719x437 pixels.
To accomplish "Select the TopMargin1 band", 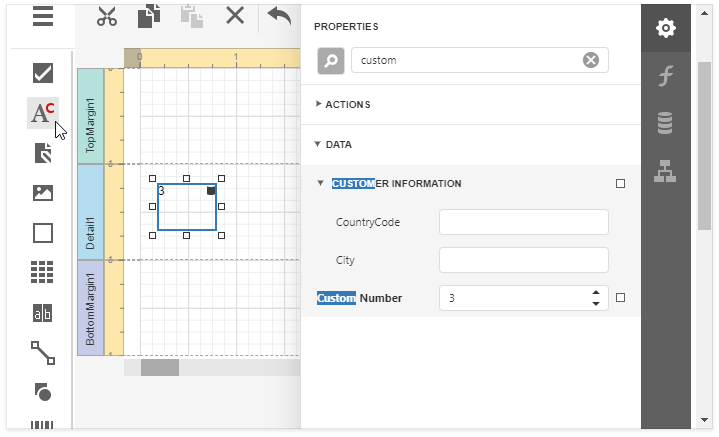I will tap(90, 116).
